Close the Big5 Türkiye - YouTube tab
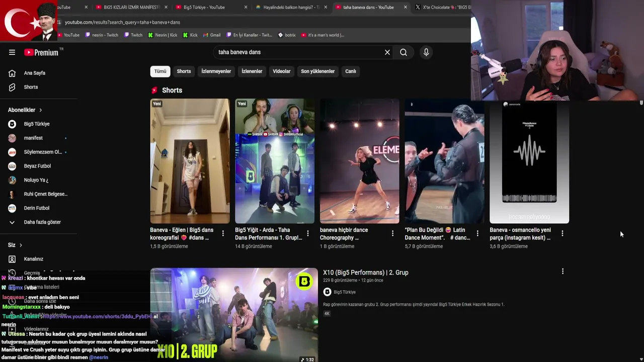Viewport: 644px width, 362px height. [246, 8]
